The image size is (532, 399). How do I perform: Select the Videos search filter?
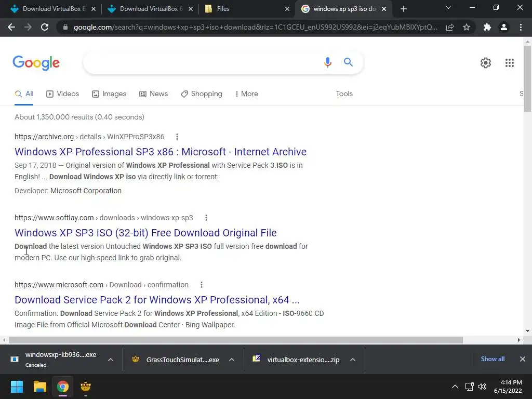tap(62, 94)
